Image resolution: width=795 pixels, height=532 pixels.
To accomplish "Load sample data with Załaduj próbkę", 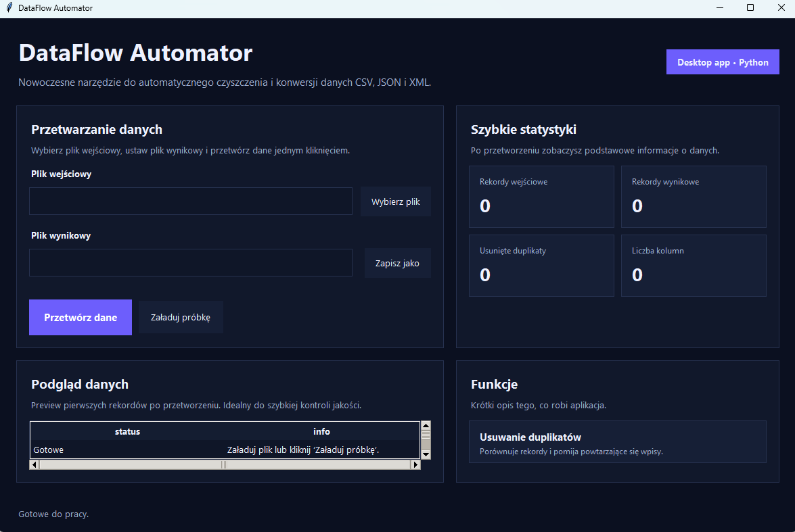I will coord(181,317).
